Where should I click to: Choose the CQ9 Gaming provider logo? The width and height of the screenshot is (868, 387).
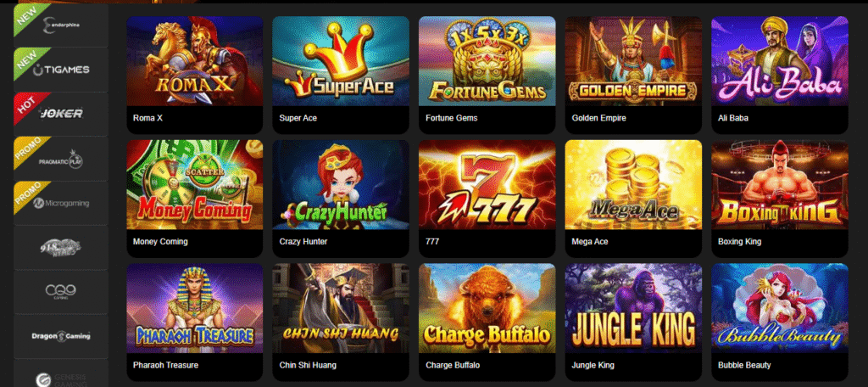[x=61, y=292]
